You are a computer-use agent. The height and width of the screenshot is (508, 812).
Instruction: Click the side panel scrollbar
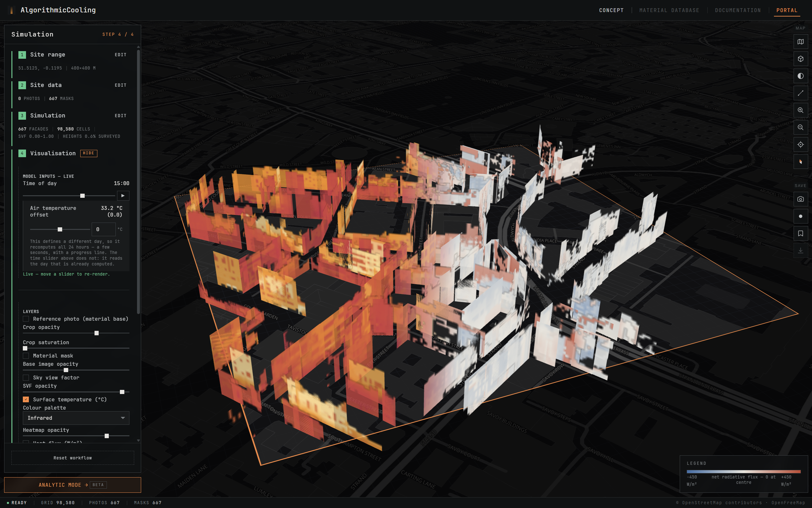tap(138, 182)
